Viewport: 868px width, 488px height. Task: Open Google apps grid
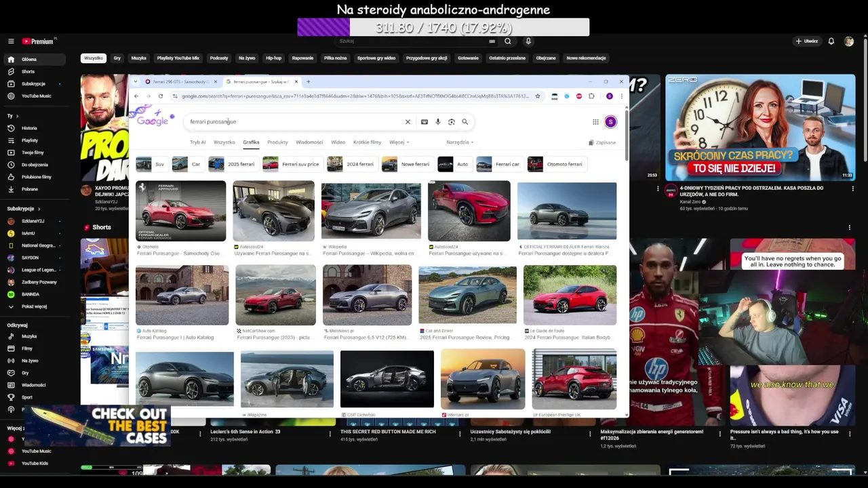pyautogui.click(x=595, y=122)
